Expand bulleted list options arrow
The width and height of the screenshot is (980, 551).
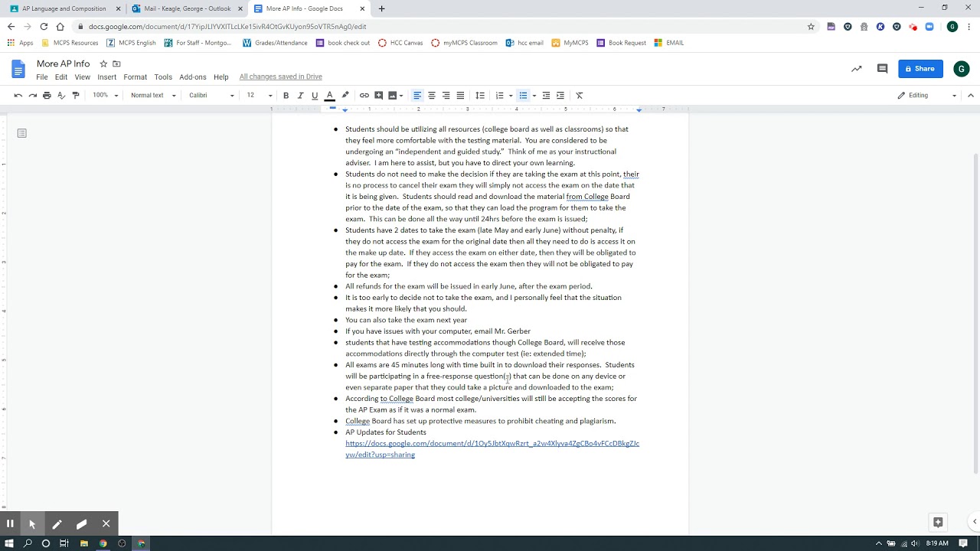(534, 96)
